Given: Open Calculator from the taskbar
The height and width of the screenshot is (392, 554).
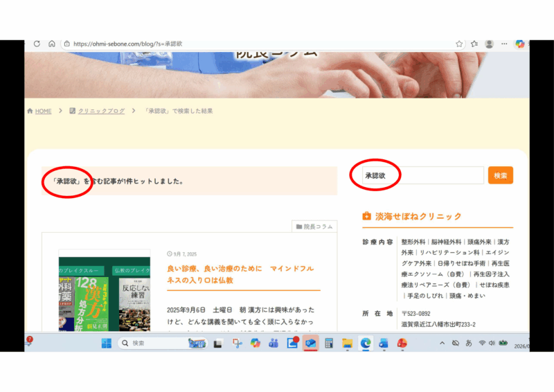Looking at the screenshot, I should [329, 344].
